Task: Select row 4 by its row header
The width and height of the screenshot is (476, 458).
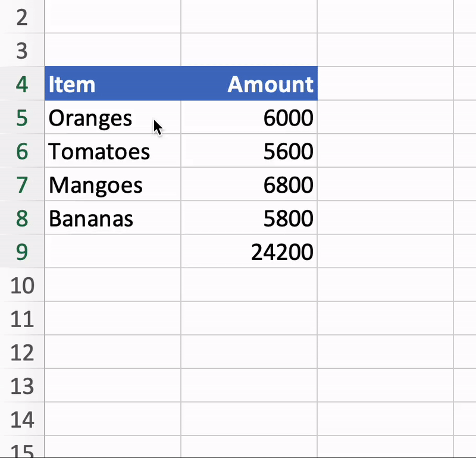Action: 22,84
